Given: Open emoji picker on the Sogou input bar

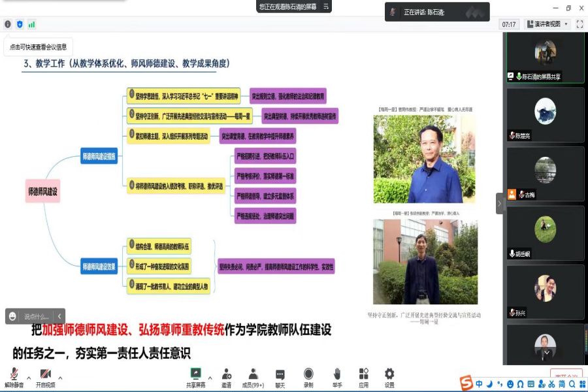Looking at the screenshot, I should tap(510, 383).
